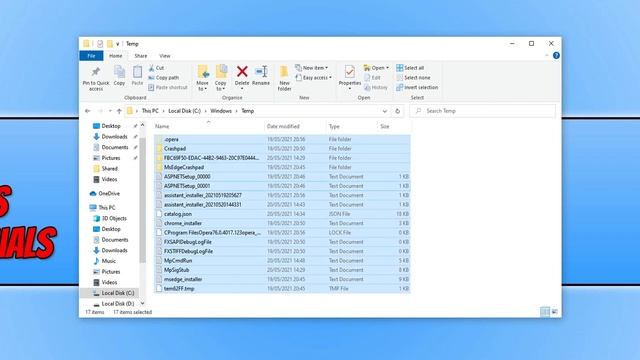Switch to the Large icons view icon
The height and width of the screenshot is (360, 640).
555,312
